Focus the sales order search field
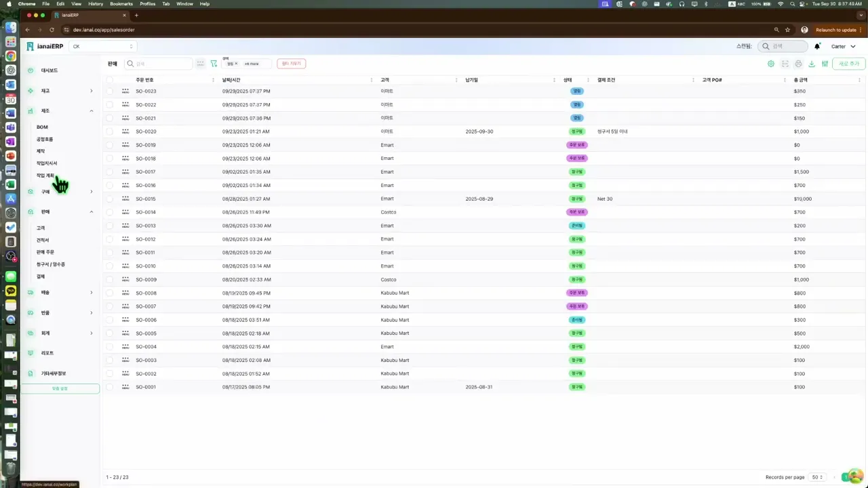The height and width of the screenshot is (488, 868). pos(159,64)
